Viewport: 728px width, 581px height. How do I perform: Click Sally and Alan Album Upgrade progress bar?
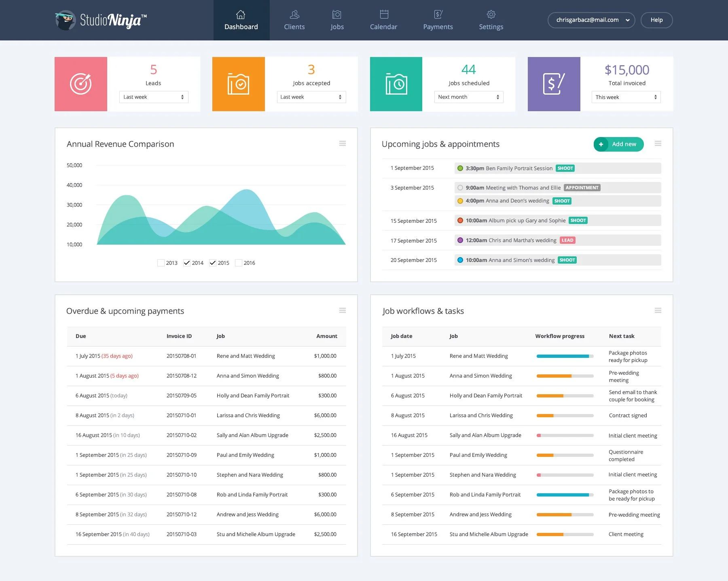(565, 435)
